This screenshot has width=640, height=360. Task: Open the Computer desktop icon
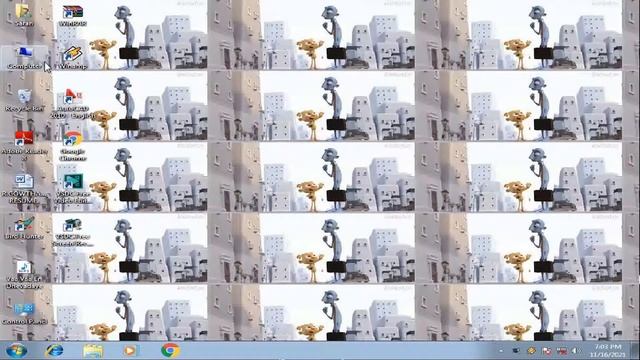24,58
